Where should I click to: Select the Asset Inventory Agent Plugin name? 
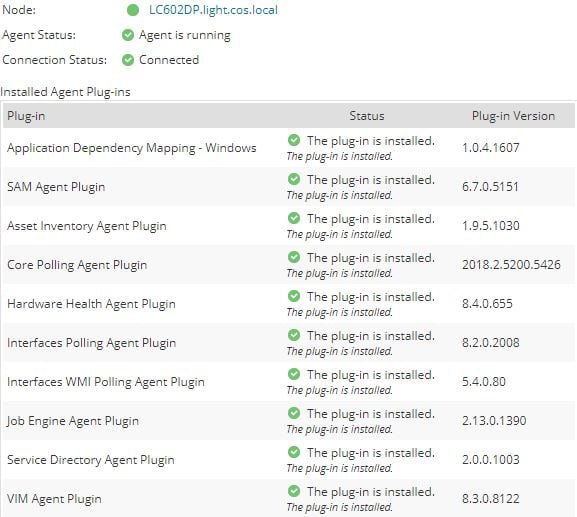pos(87,226)
